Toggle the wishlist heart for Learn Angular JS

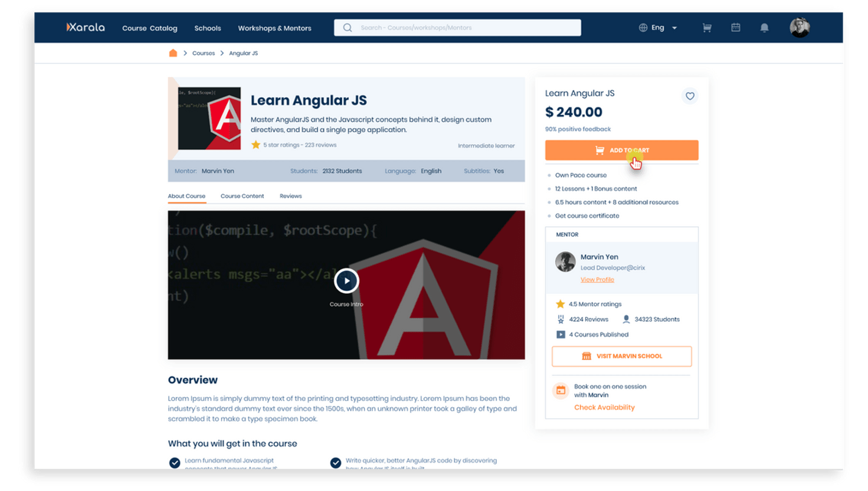689,96
